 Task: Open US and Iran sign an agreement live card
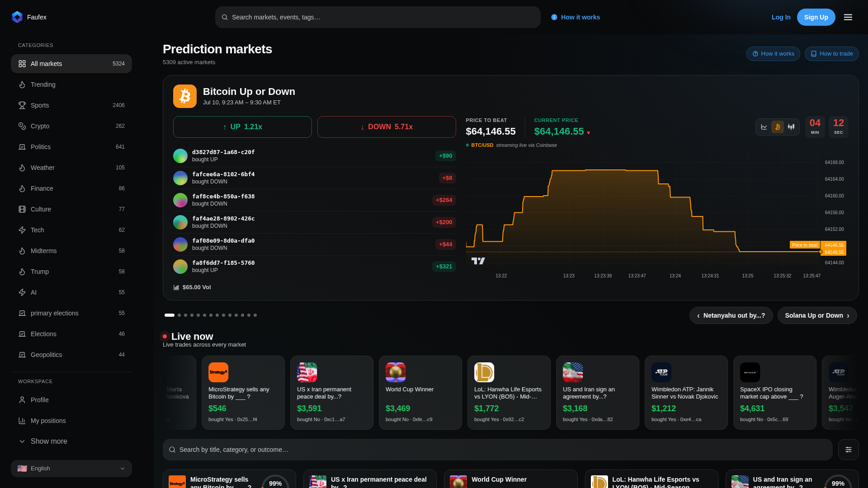coord(598,393)
